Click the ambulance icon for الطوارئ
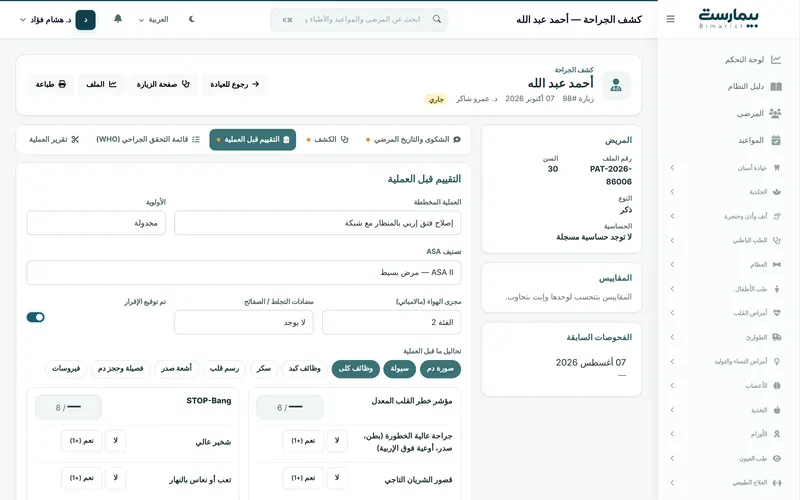Viewport: 800px width, 500px height. (x=777, y=337)
